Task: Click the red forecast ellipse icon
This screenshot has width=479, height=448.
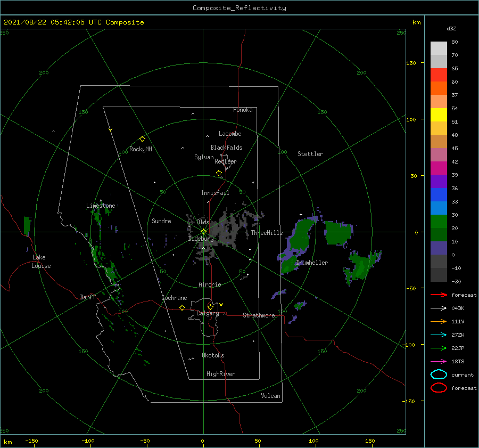Action: (439, 388)
